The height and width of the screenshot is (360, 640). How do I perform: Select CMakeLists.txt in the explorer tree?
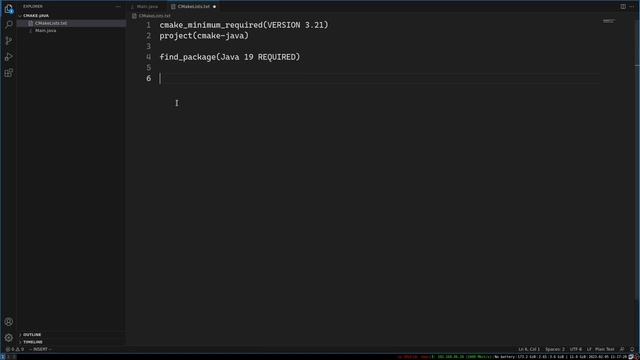tap(51, 23)
